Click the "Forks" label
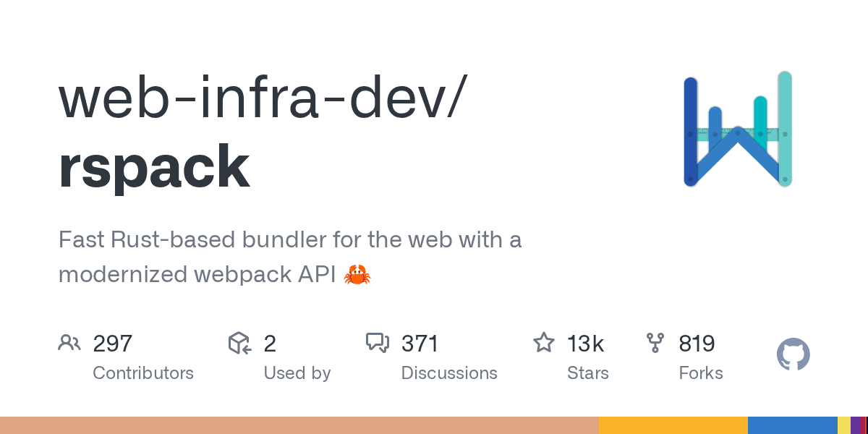The width and height of the screenshot is (868, 434). (x=701, y=373)
